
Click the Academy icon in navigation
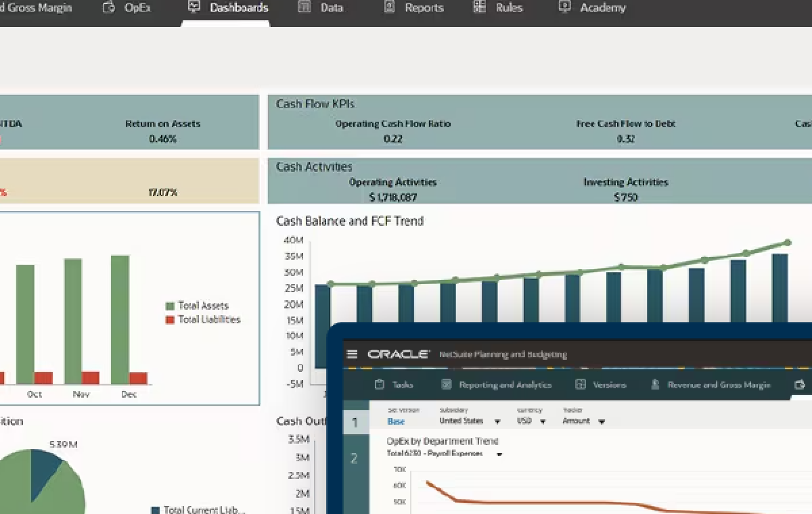click(564, 7)
